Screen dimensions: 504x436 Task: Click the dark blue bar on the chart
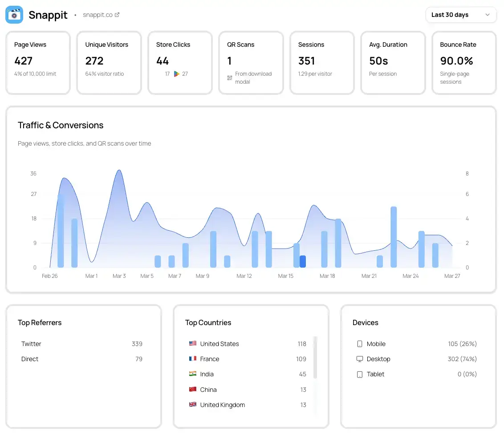point(303,261)
